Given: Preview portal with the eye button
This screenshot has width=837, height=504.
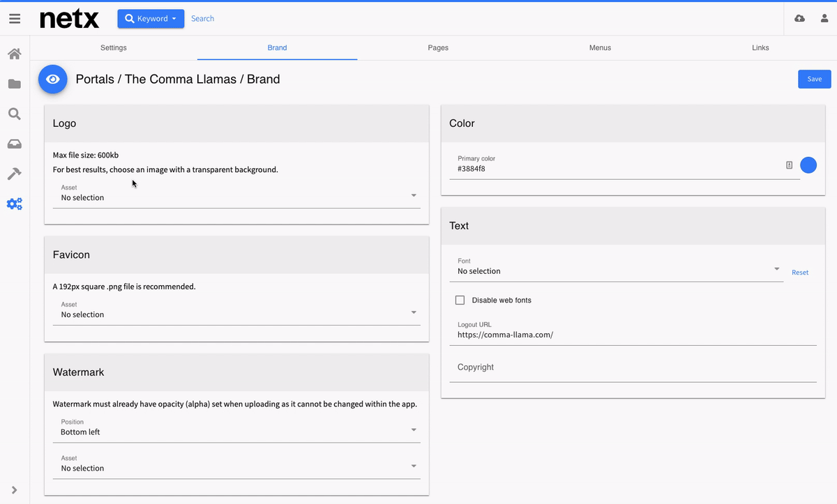Looking at the screenshot, I should click(x=52, y=79).
